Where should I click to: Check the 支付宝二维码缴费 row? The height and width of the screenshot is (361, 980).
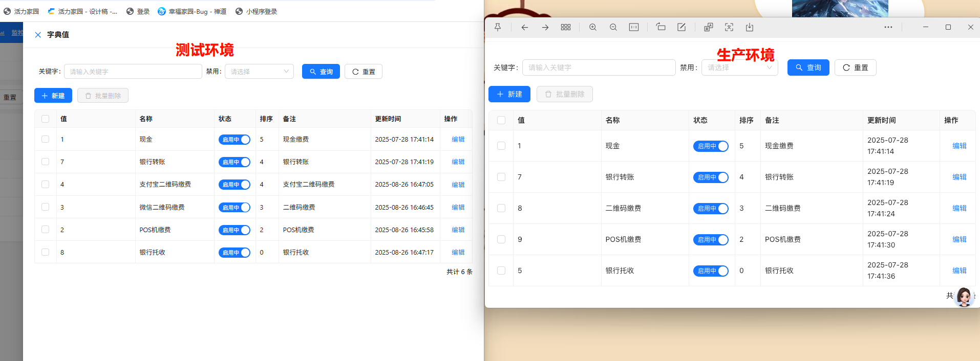click(x=46, y=184)
